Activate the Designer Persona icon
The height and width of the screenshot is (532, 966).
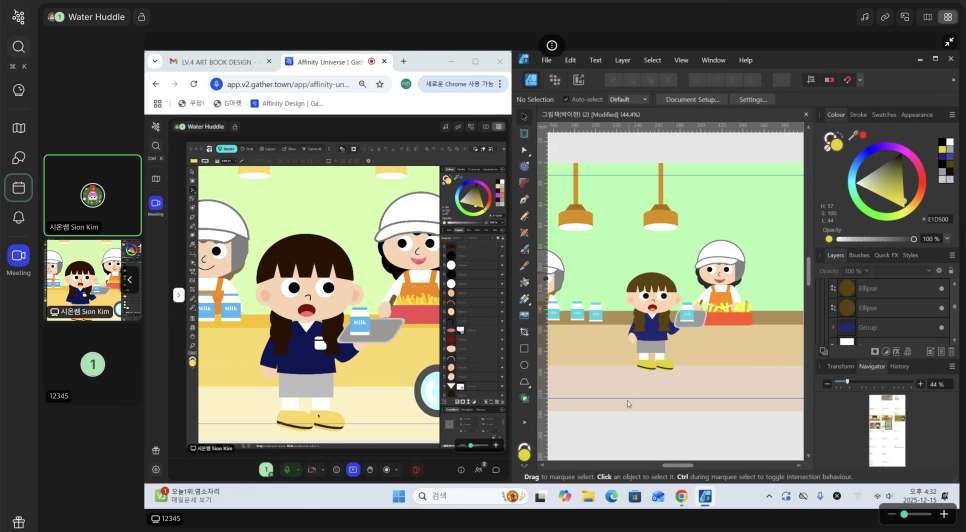(531, 79)
